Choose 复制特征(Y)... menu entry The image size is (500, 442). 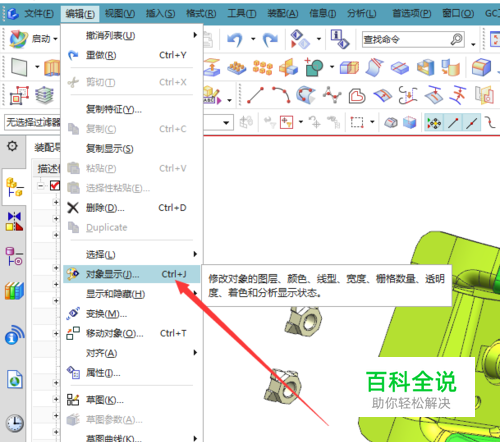pyautogui.click(x=132, y=109)
